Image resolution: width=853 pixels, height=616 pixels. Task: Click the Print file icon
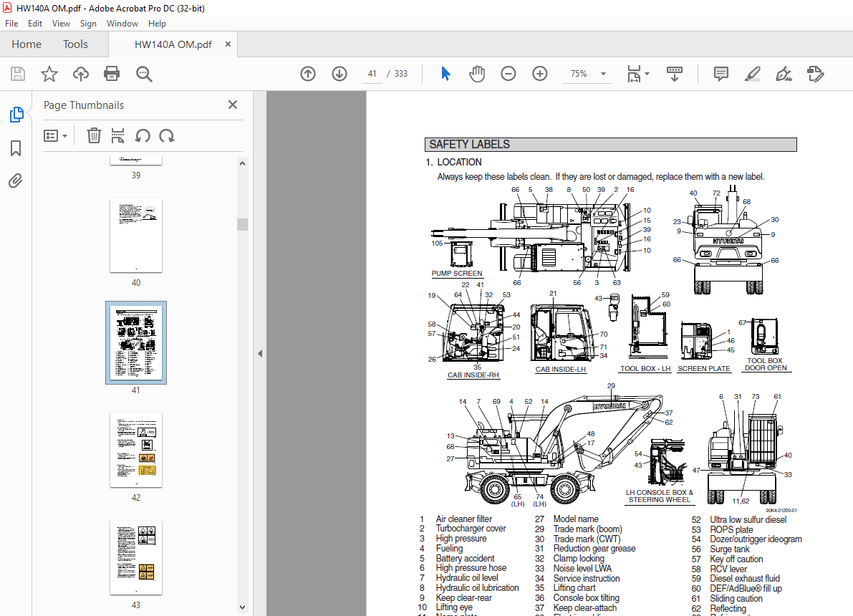point(112,74)
